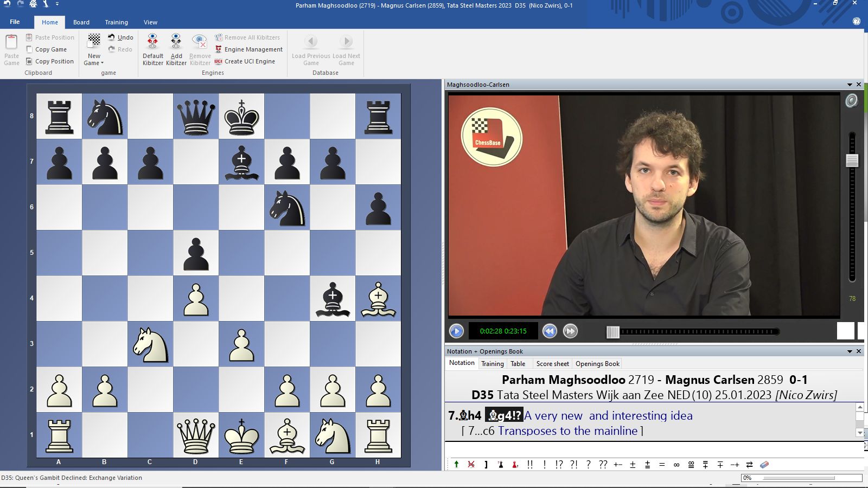Open the Notation + Openings Book panel menu arrow
Image resolution: width=868 pixels, height=488 pixels.
(x=850, y=351)
